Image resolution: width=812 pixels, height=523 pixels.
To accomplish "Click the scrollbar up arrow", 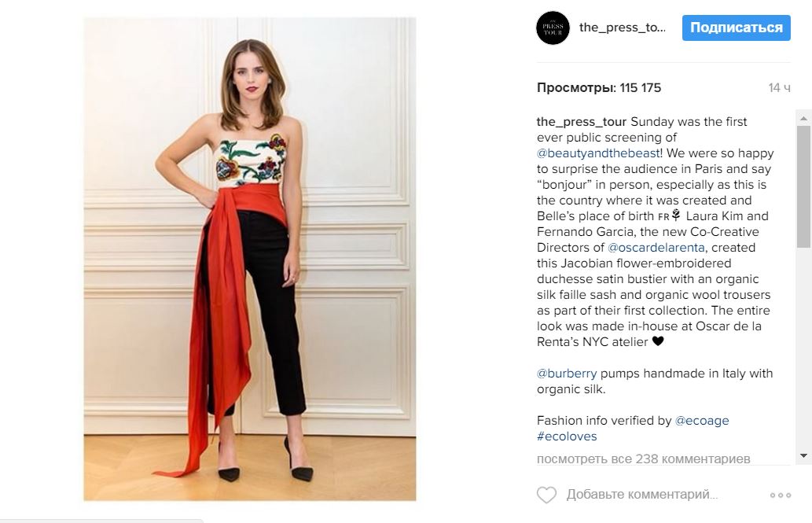I will [803, 118].
